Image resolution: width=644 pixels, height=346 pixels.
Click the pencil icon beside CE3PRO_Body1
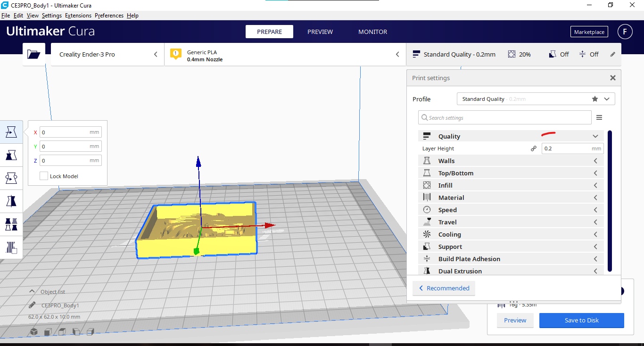click(x=32, y=305)
